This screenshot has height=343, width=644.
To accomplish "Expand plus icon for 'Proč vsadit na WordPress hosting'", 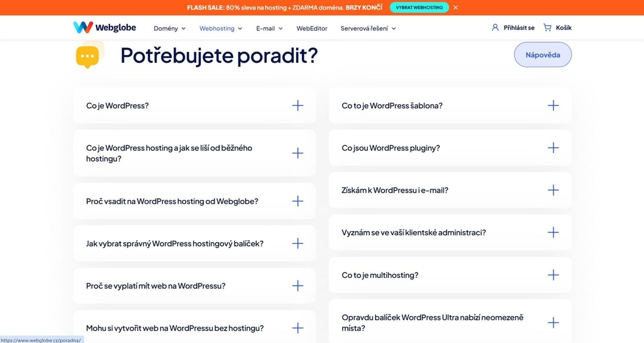I will [298, 201].
